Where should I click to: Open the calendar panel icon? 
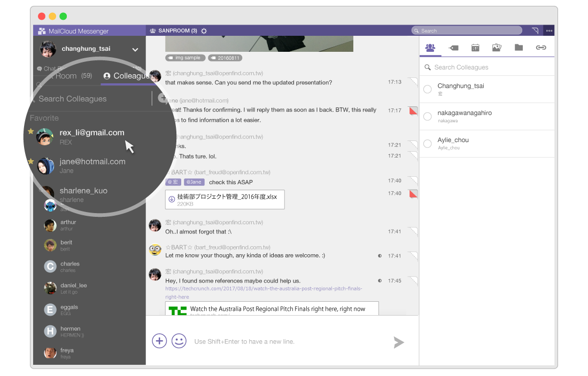(475, 48)
